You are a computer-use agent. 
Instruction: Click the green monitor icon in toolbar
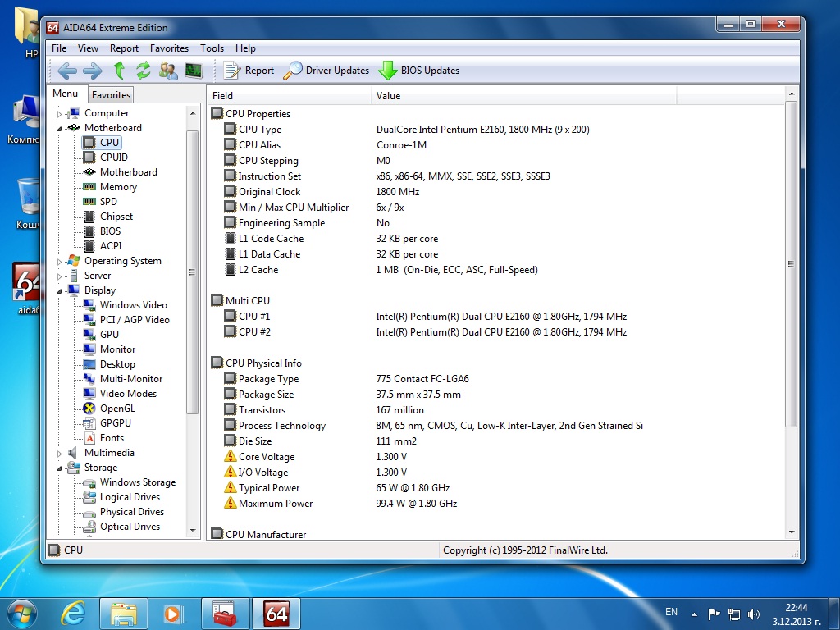point(194,71)
